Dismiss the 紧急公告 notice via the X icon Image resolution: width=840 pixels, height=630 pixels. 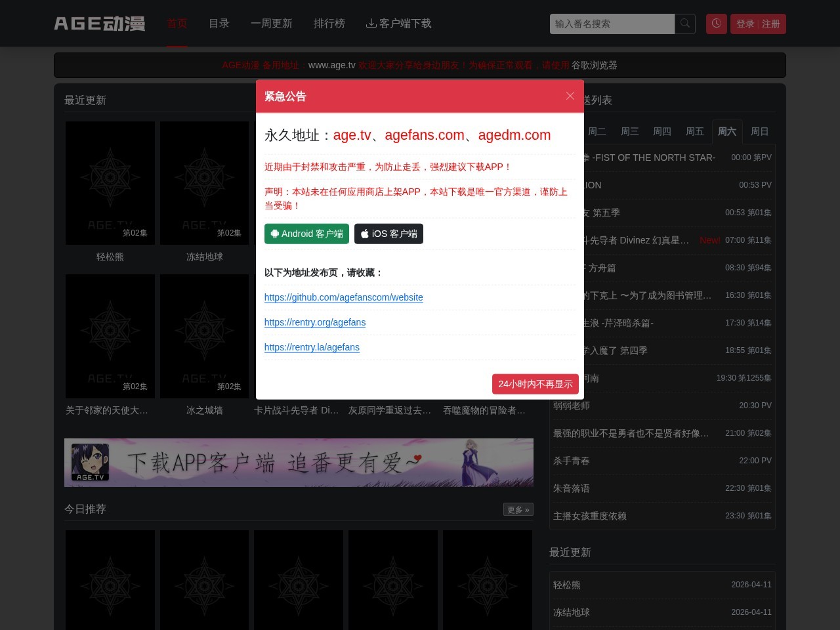pyautogui.click(x=570, y=96)
